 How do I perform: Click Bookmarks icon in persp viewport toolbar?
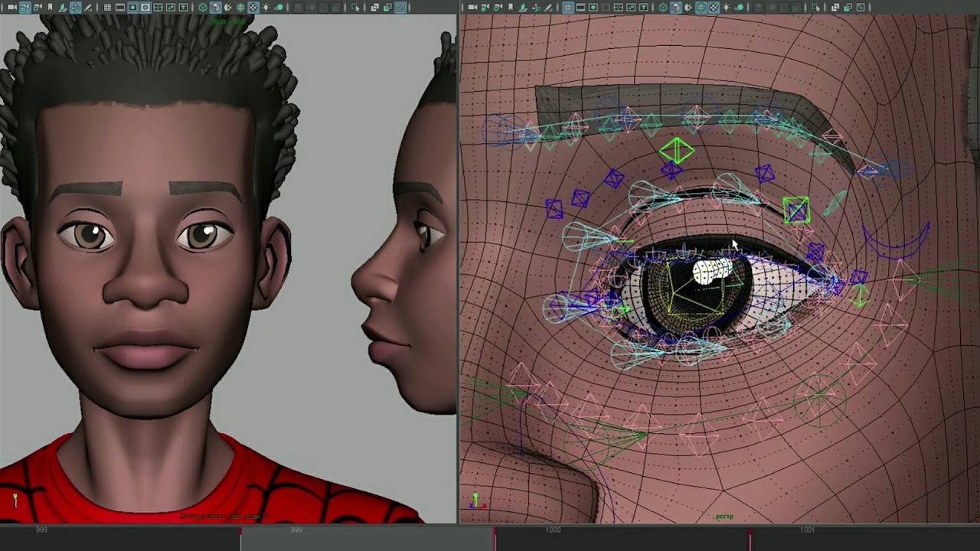click(x=511, y=8)
